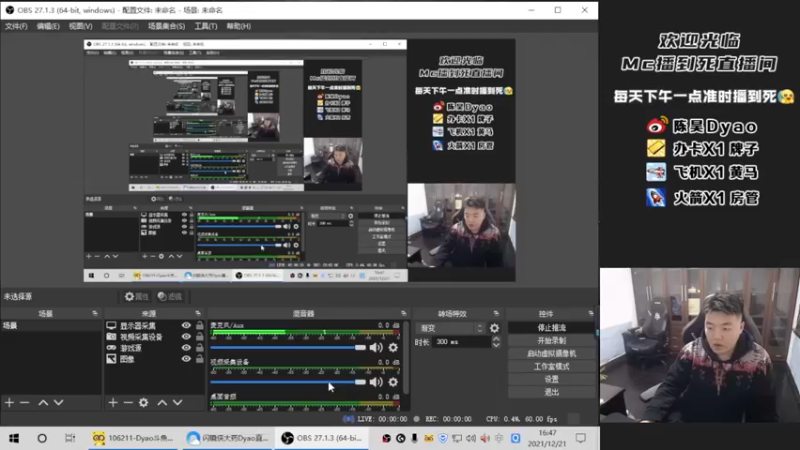
Task: Click the REC: 00:00:00 status text
Action: coord(448,419)
